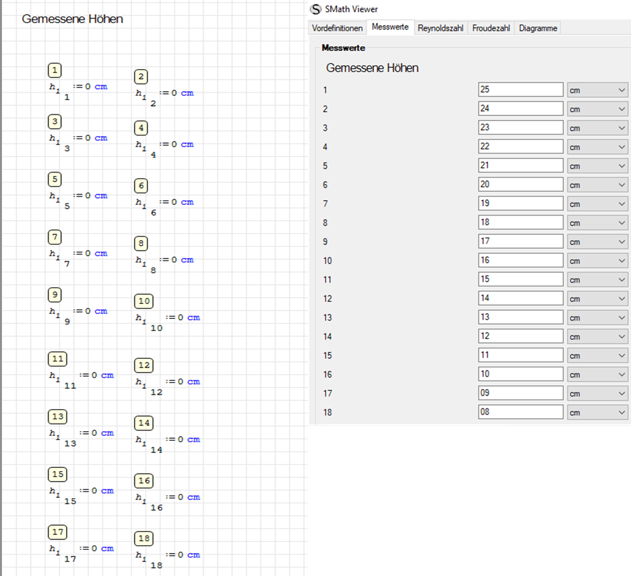This screenshot has height=576, width=631.
Task: Click the label box numbered 18 in worksheet
Action: click(144, 539)
